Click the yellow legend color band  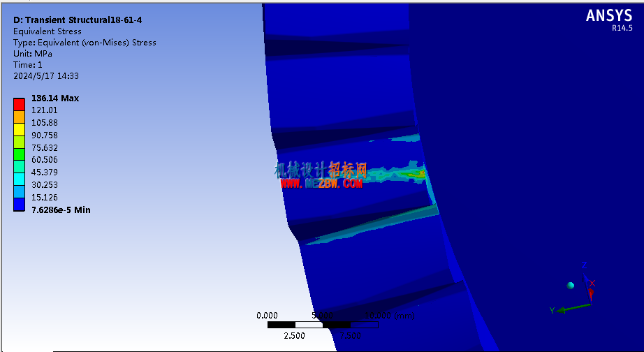pos(19,129)
